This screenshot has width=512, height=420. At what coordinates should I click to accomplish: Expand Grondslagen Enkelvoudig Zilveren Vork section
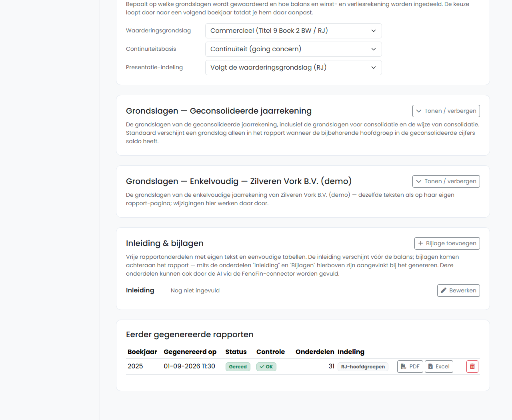pyautogui.click(x=446, y=181)
